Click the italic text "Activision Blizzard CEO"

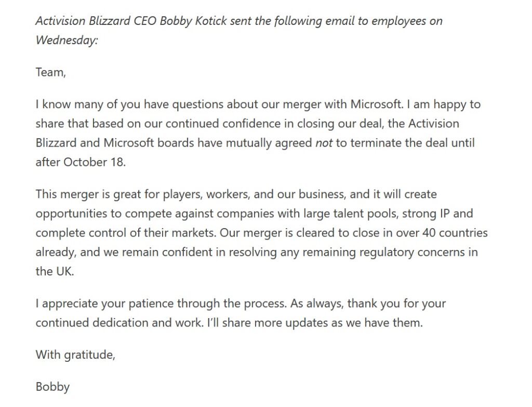click(96, 21)
